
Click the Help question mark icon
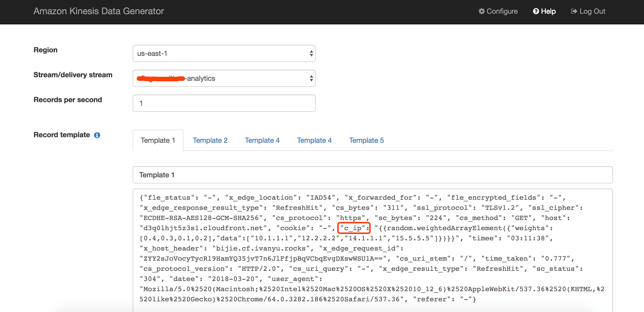tap(536, 11)
